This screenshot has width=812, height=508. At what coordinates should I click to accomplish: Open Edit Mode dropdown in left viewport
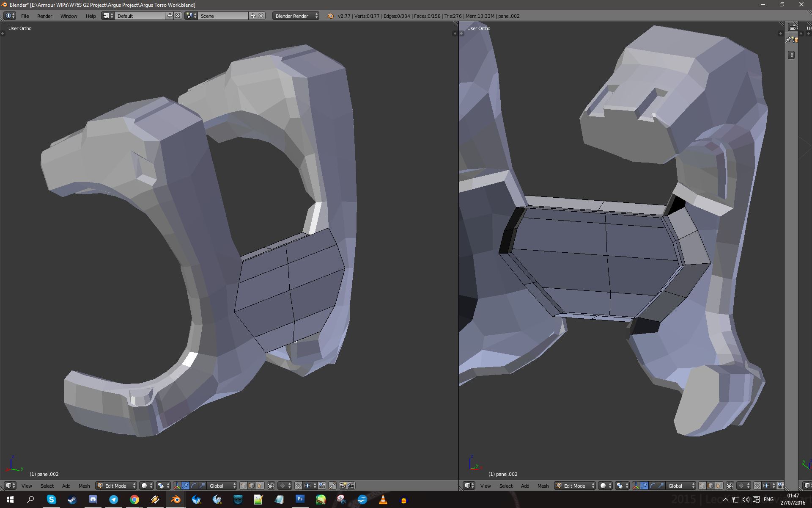pyautogui.click(x=116, y=486)
